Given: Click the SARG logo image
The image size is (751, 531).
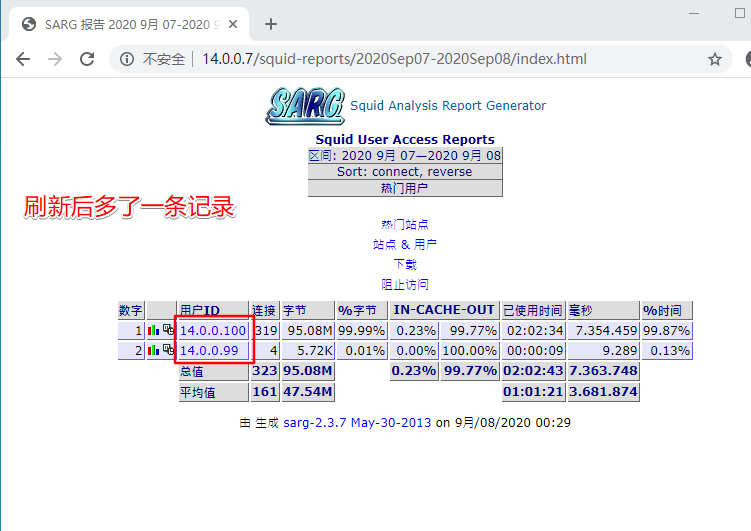Looking at the screenshot, I should [x=305, y=106].
